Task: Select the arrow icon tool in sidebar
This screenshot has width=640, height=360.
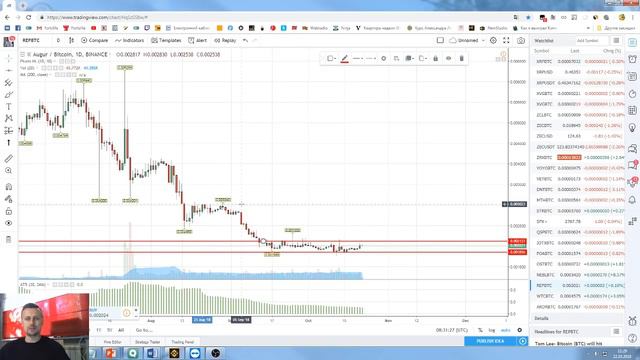Action: click(x=9, y=143)
